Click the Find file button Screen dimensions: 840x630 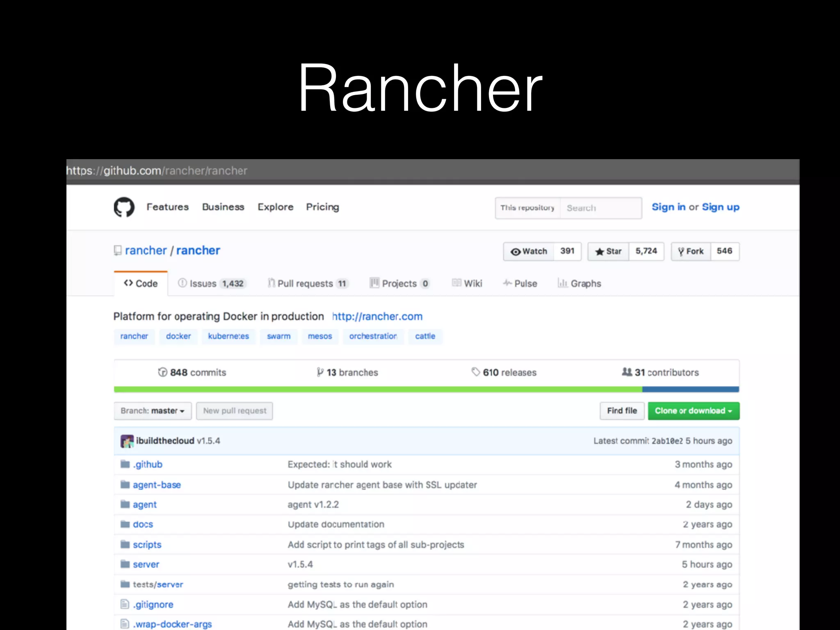[622, 411]
